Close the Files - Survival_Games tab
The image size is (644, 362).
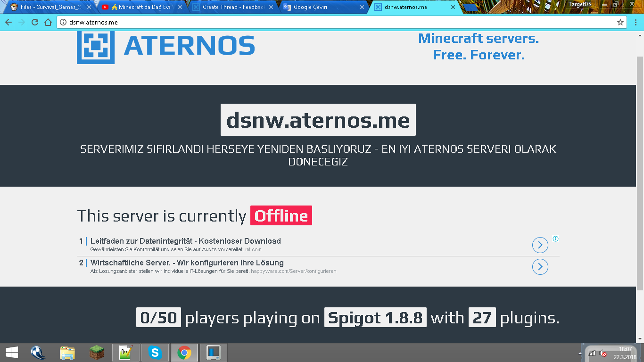click(x=89, y=7)
